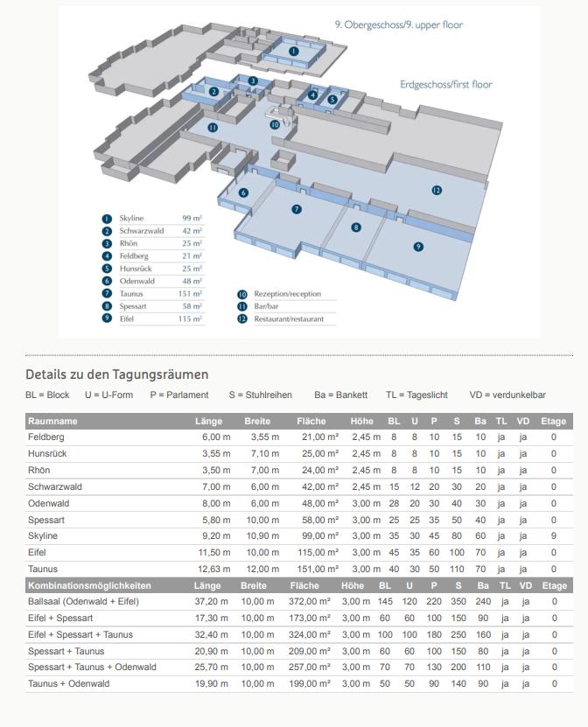Select the Spessart row name in the table

coord(46,521)
